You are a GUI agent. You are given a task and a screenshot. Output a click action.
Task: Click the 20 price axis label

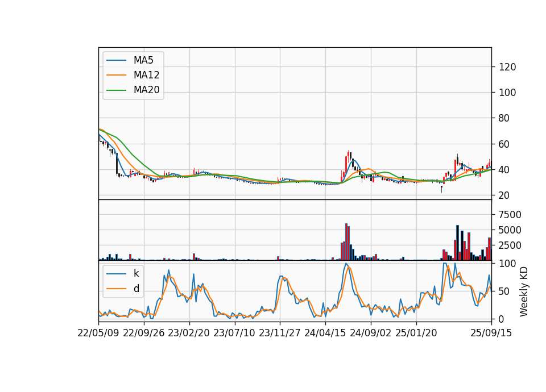[x=504, y=195]
